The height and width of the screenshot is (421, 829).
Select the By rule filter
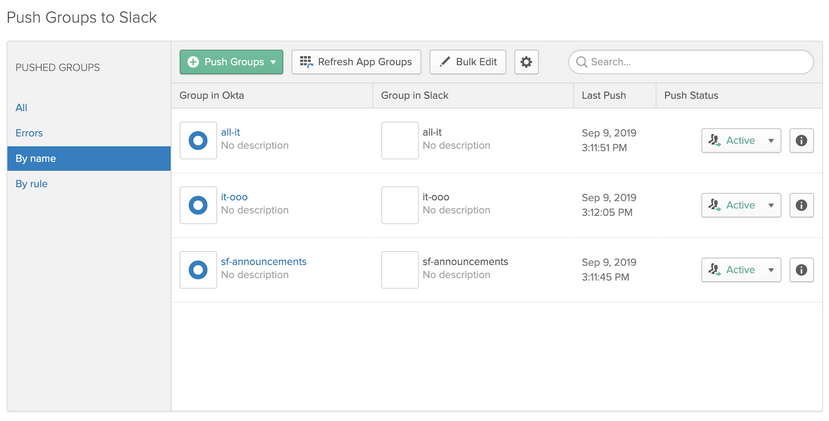coord(31,184)
